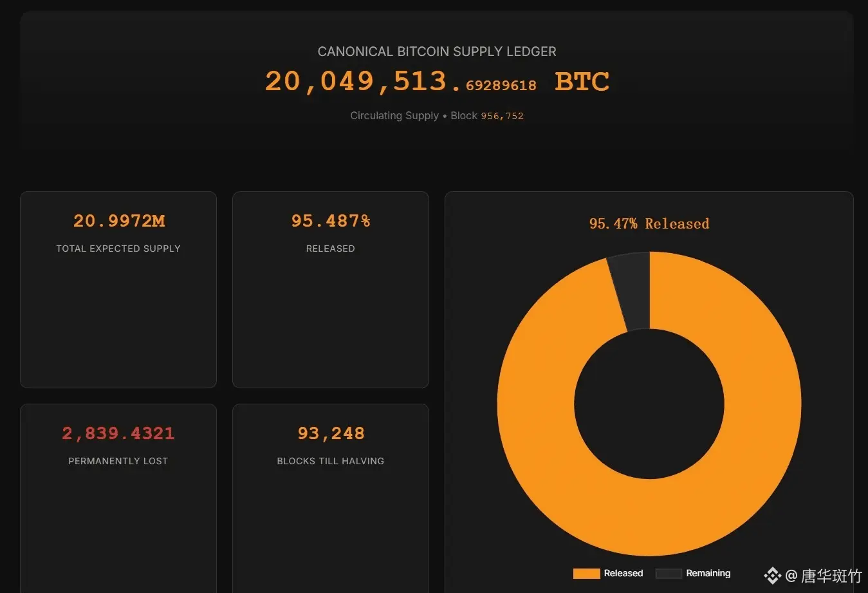Toggle the Released legend swatch
Viewport: 868px width, 593px height.
click(586, 574)
